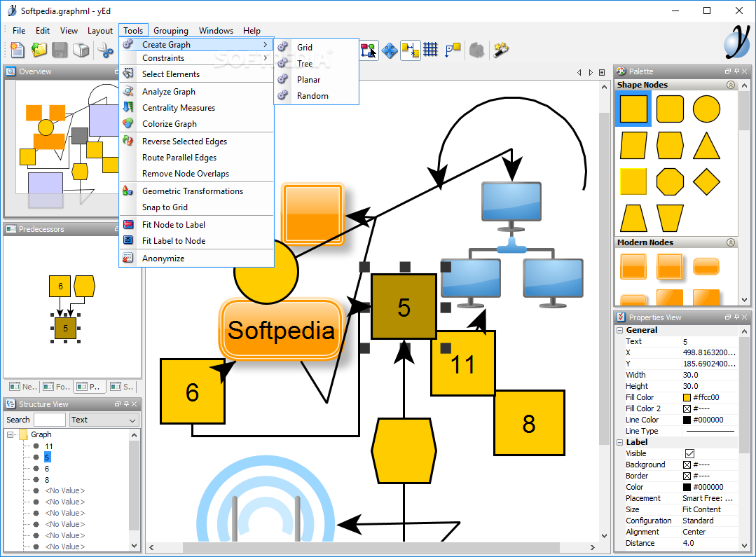This screenshot has height=557, width=756.
Task: Click the Open file folder icon
Action: [39, 50]
